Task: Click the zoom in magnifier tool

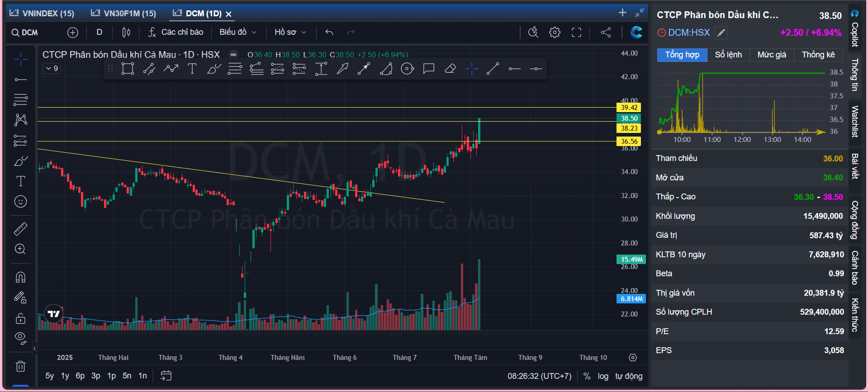Action: click(20, 249)
